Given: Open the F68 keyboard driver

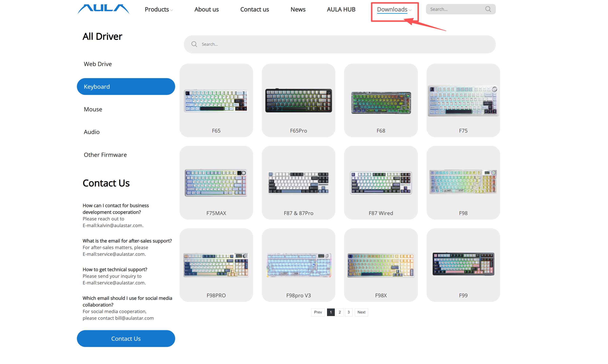Looking at the screenshot, I should (x=381, y=100).
